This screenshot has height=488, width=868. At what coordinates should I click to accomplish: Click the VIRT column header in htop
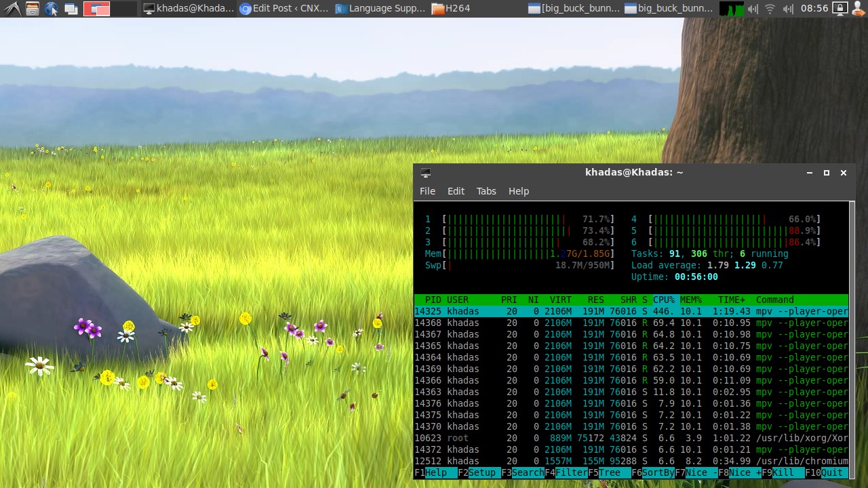561,300
